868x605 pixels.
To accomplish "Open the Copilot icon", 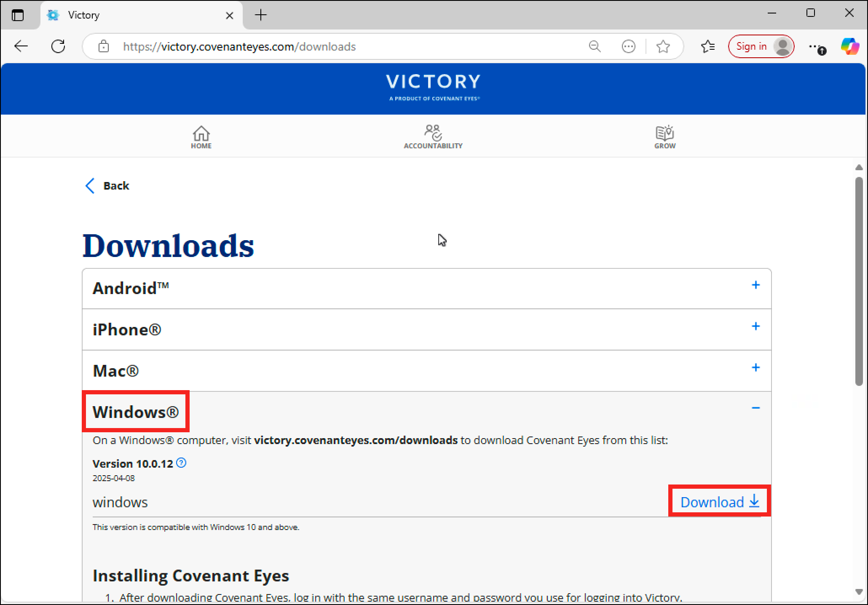I will tap(850, 46).
